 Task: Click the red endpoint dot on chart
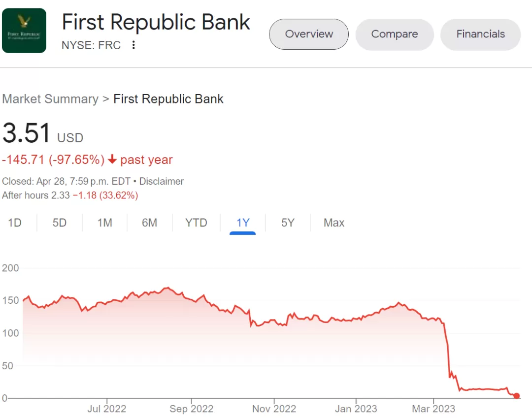coord(516,395)
